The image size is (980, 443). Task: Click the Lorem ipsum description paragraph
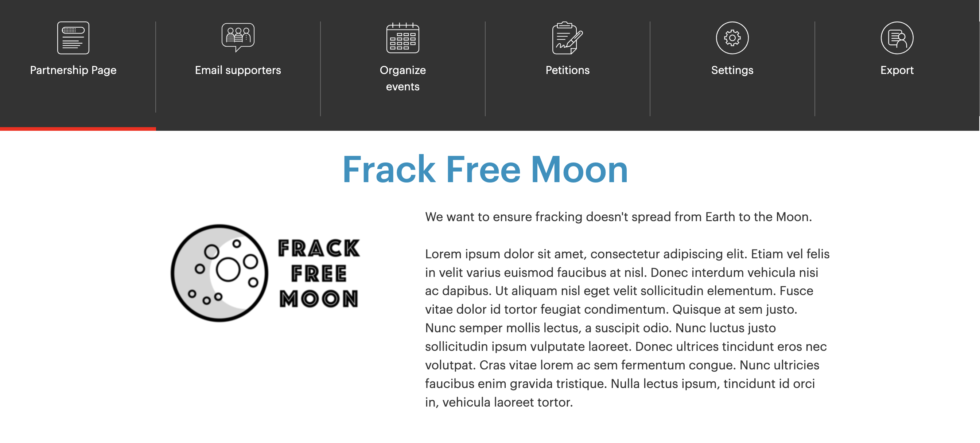click(x=627, y=328)
